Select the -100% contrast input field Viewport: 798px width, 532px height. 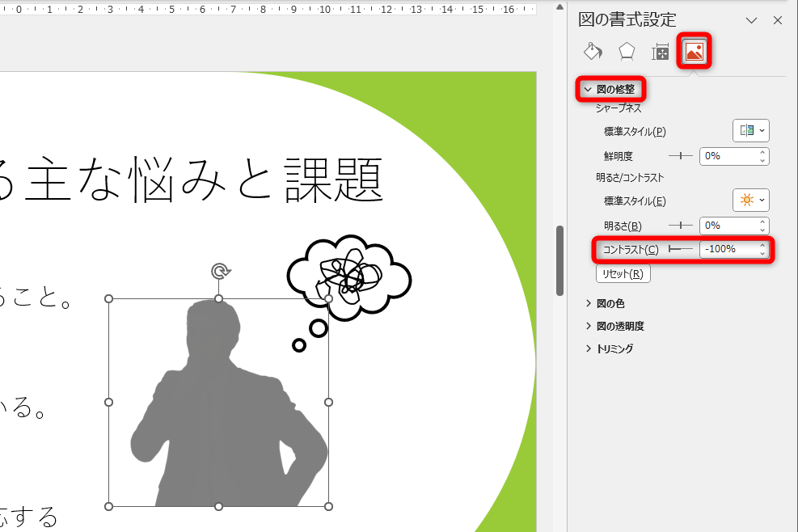pos(726,251)
